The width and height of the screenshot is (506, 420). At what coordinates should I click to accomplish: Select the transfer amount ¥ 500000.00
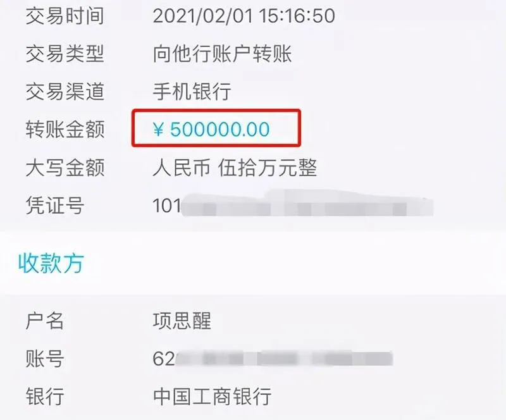tap(211, 129)
